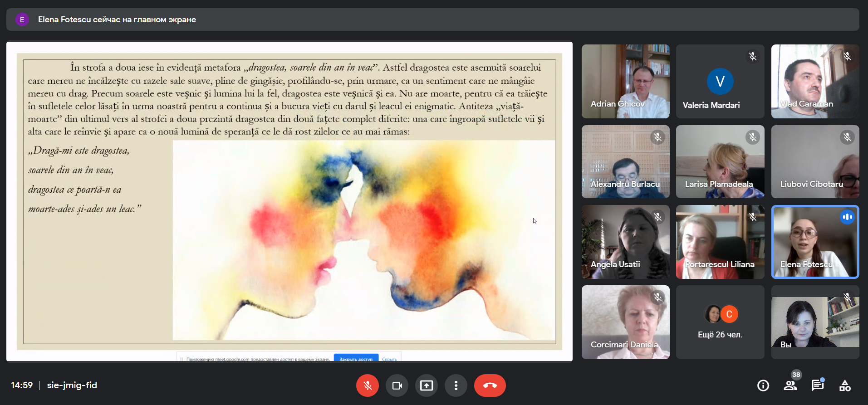Open the three-dot more options menu

pos(456,385)
